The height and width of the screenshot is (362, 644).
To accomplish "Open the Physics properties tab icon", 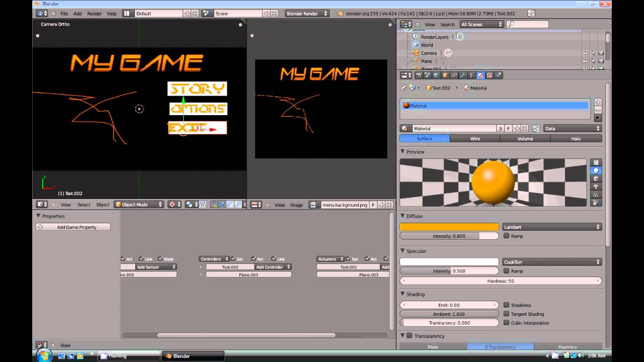I will tap(498, 75).
